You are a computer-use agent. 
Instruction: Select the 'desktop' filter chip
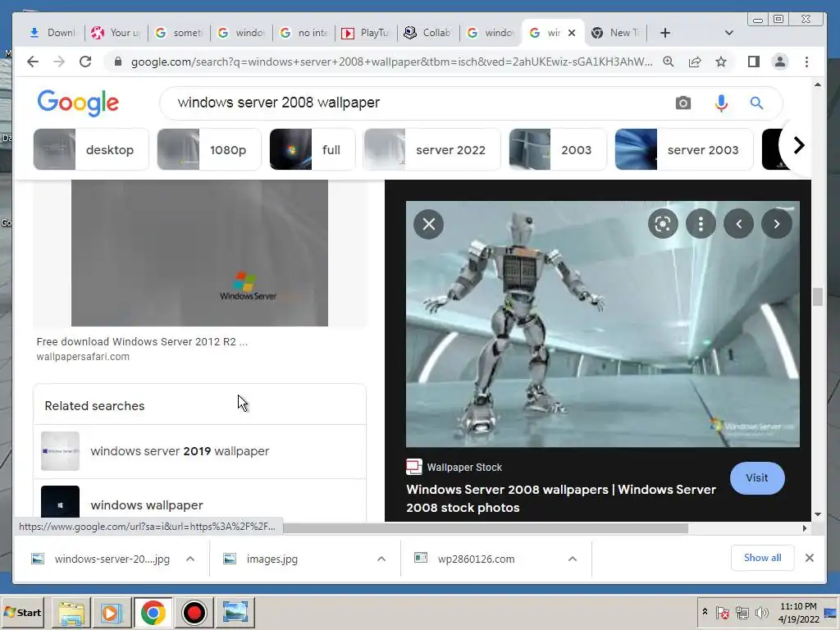pos(91,149)
